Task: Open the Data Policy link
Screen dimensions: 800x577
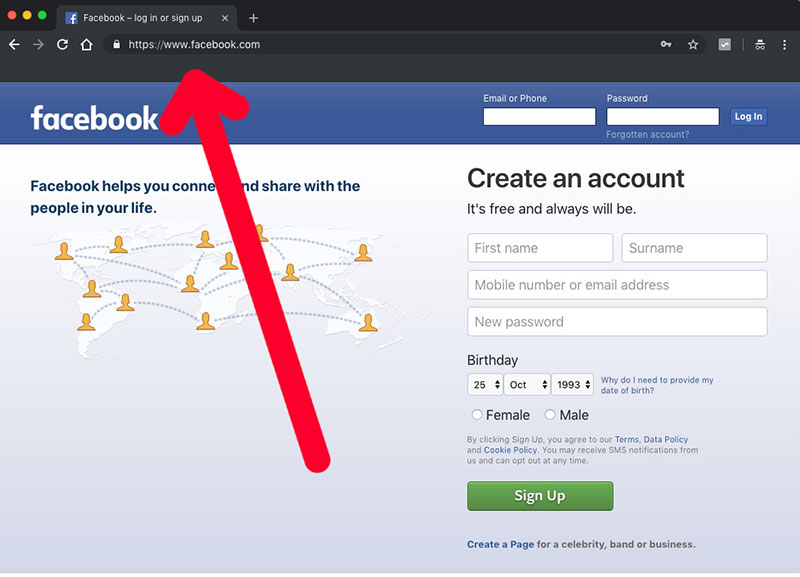Action: point(666,439)
